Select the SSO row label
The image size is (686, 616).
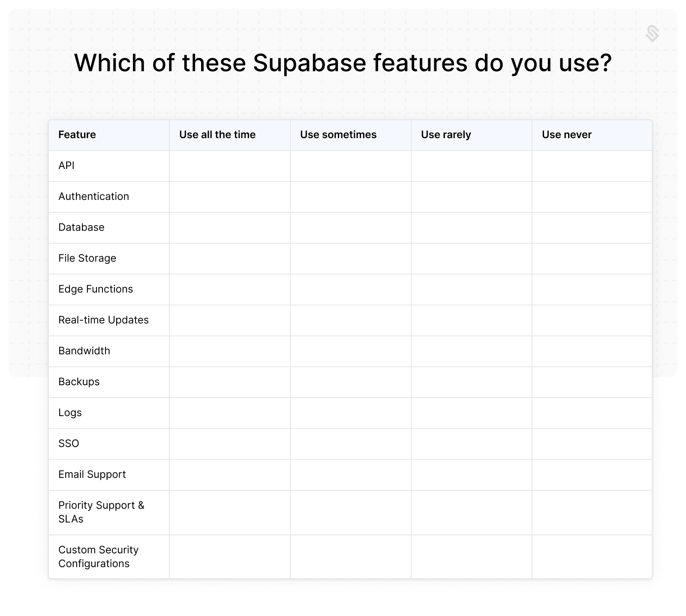[x=69, y=444]
